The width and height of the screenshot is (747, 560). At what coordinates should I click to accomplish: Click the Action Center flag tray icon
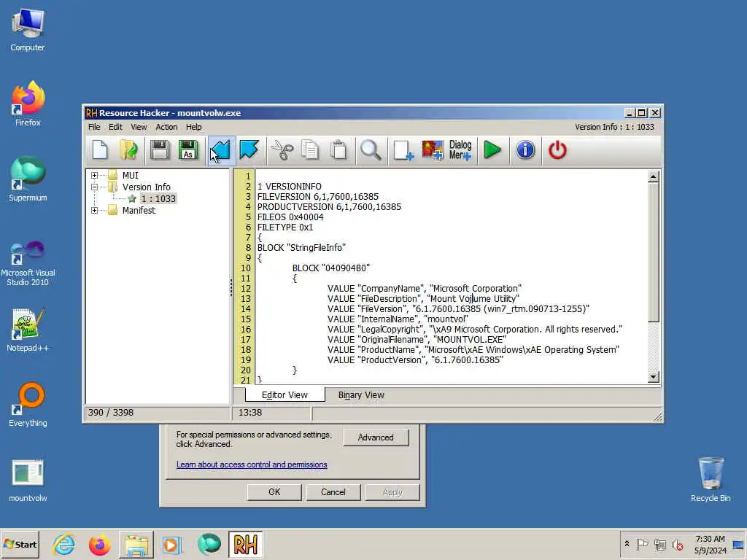(642, 544)
